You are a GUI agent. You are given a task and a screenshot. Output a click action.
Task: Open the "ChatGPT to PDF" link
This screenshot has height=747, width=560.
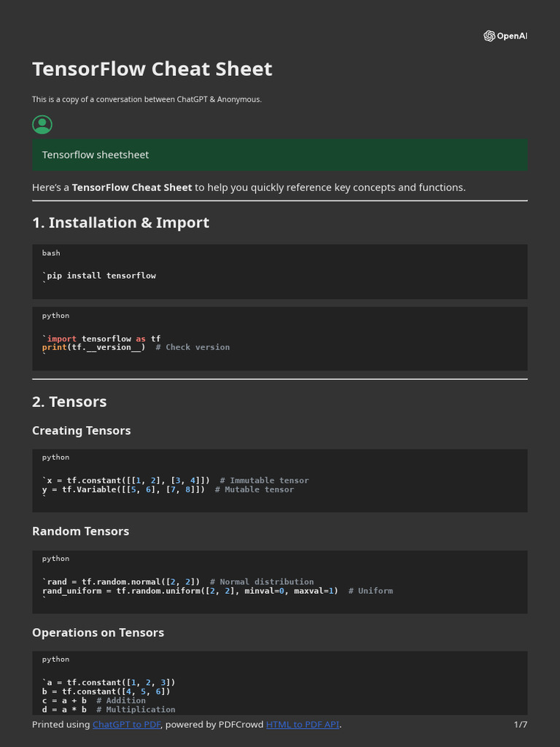(127, 724)
